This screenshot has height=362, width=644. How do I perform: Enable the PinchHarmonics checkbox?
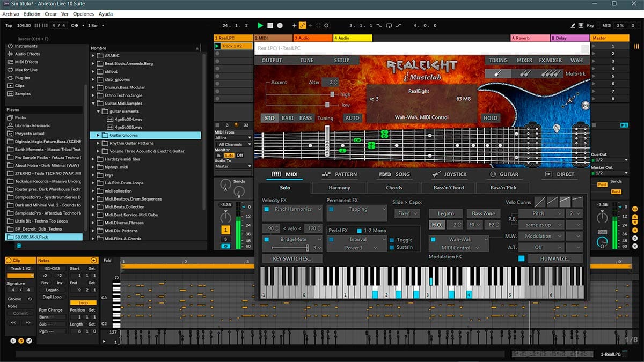267,209
